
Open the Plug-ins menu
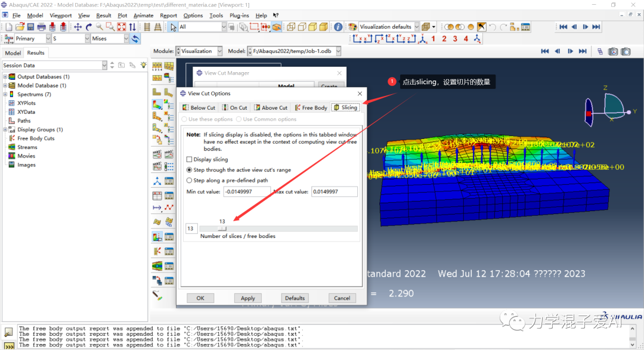(x=239, y=15)
